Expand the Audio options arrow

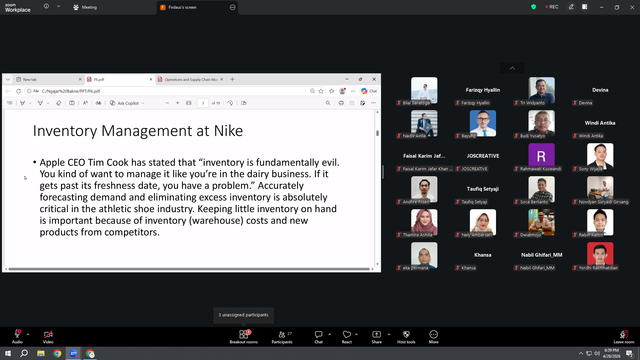pyautogui.click(x=28, y=334)
